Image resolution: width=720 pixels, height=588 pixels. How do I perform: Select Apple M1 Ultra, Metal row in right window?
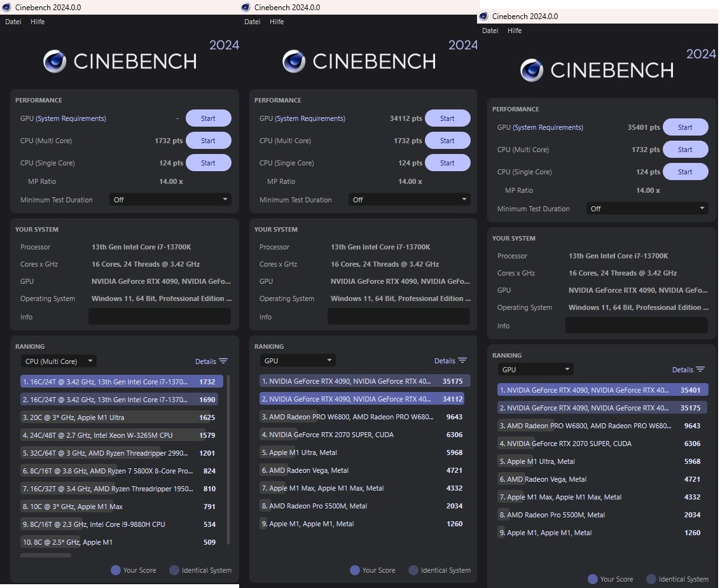pyautogui.click(x=602, y=461)
